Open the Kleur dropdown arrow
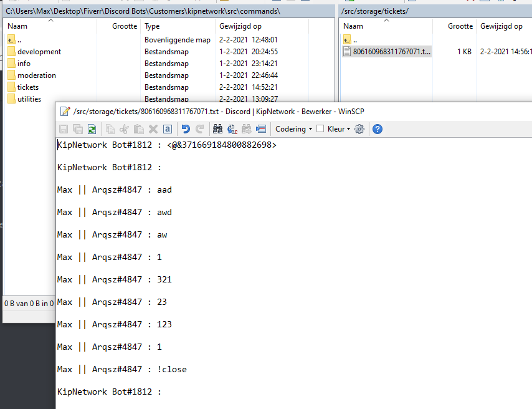Viewport: 532px width, 409px height. (349, 129)
